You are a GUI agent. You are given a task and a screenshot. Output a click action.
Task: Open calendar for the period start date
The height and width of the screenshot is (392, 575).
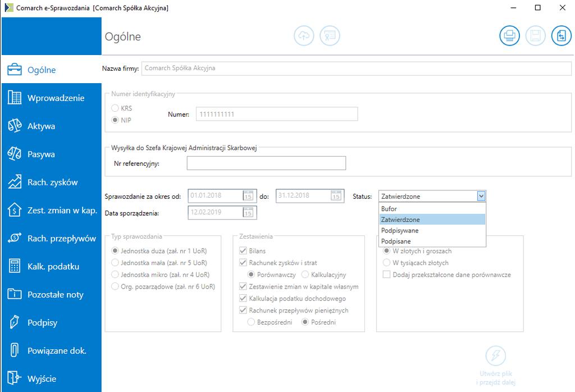248,196
